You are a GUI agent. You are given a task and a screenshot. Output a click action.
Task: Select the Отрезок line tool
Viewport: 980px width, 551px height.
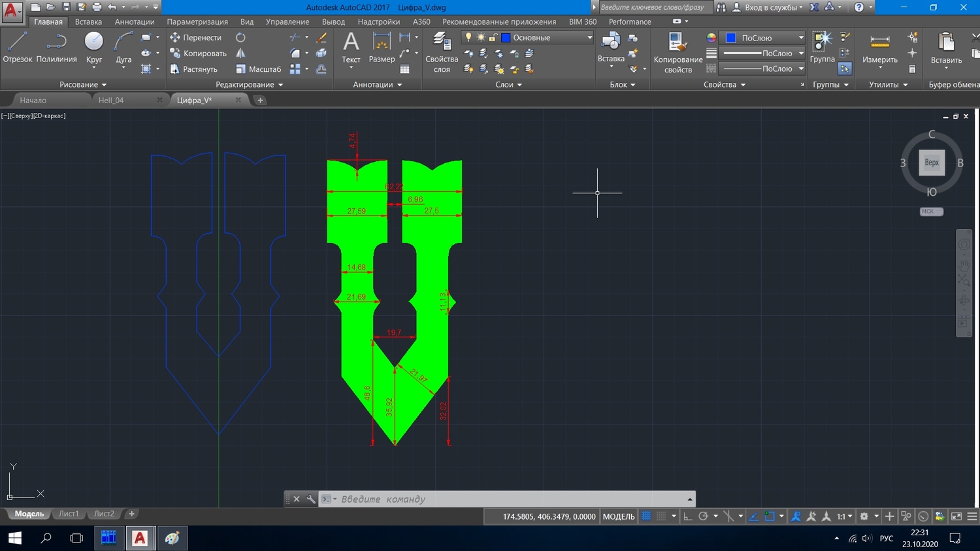point(17,47)
